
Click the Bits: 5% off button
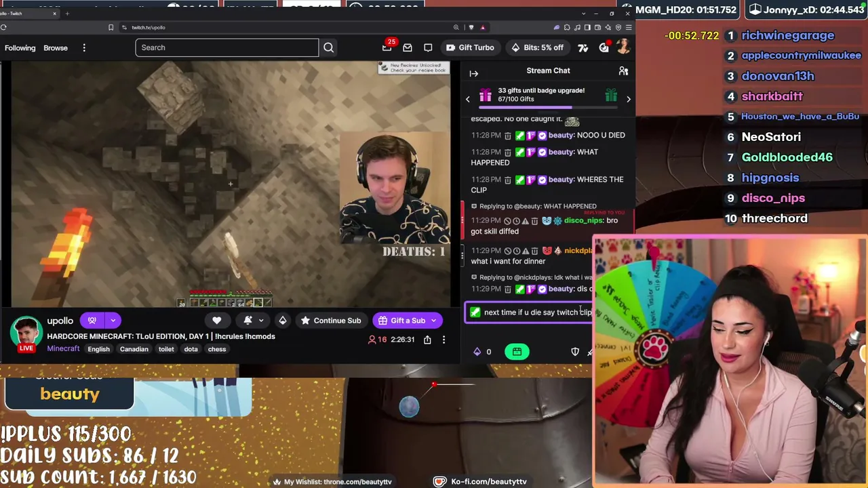pyautogui.click(x=537, y=47)
